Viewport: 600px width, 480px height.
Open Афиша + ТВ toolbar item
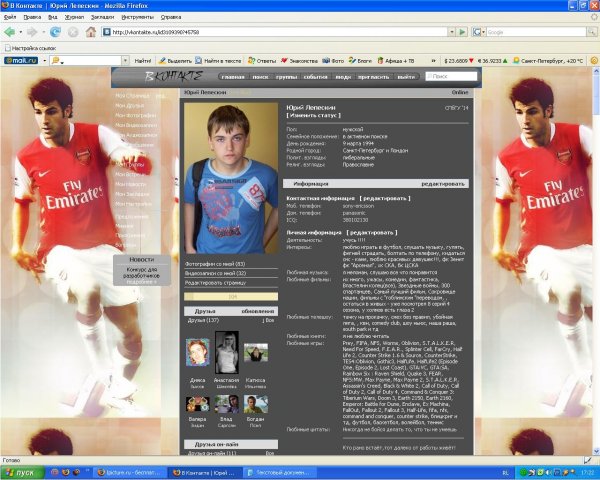click(396, 60)
